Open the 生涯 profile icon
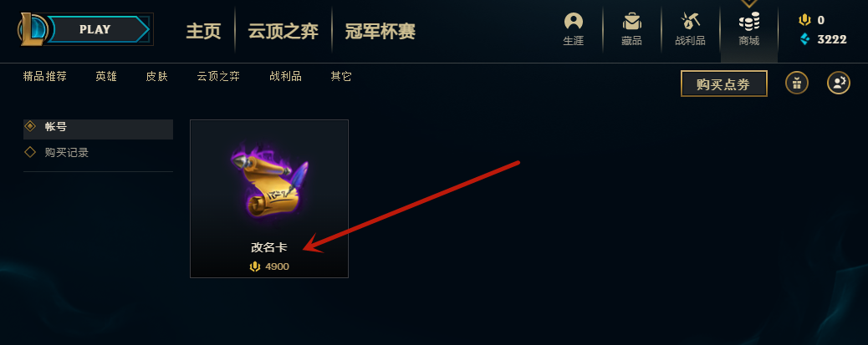 coord(574,22)
